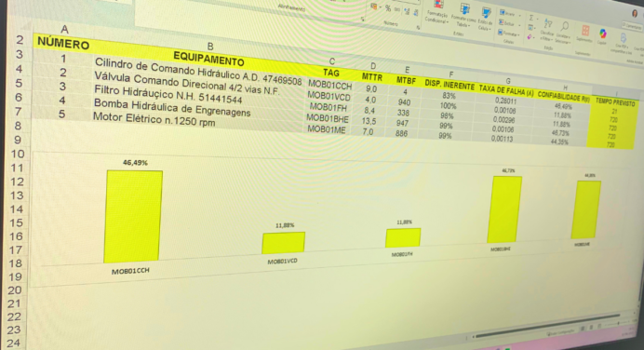Expand the Inserir cells dropdown arrow
Viewport: 644px width, 350px height.
tap(519, 16)
